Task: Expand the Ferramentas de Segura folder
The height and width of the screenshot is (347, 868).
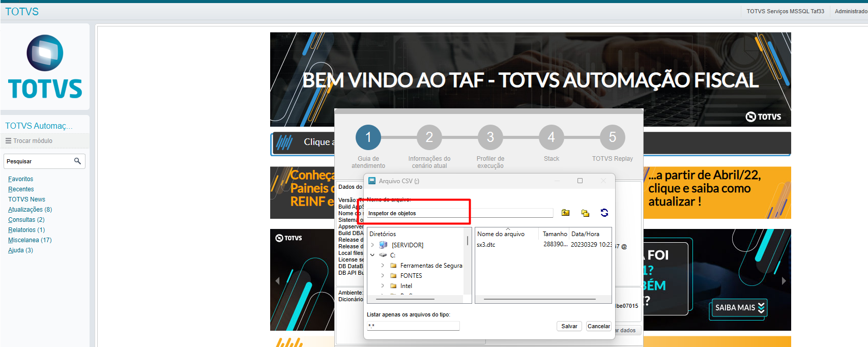Action: pos(383,265)
